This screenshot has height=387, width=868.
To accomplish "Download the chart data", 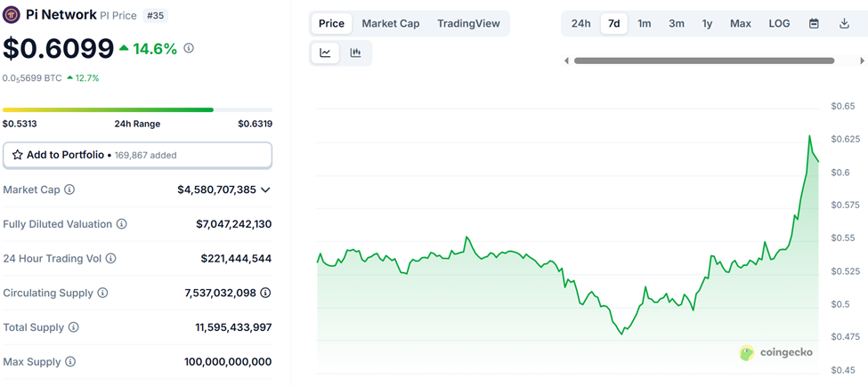I will pyautogui.click(x=844, y=23).
